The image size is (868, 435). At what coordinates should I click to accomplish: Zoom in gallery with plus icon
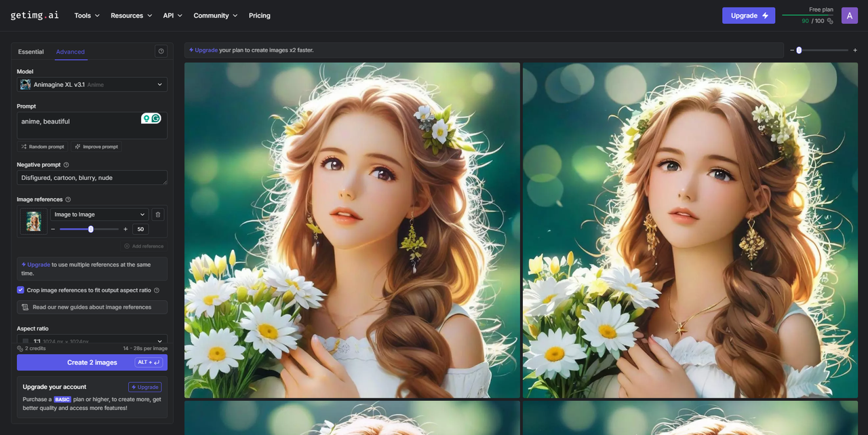click(855, 50)
